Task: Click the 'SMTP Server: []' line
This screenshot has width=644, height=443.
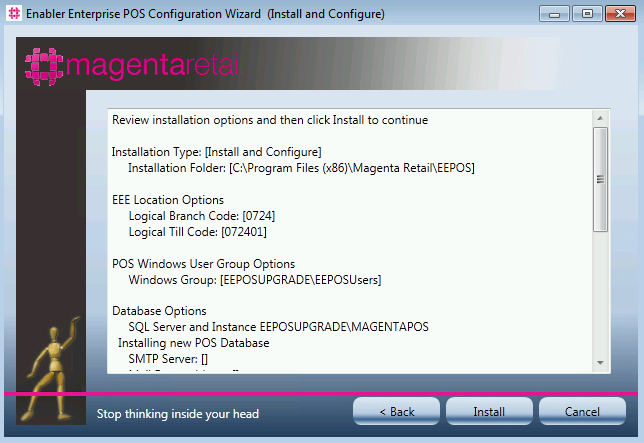Action: [x=168, y=359]
